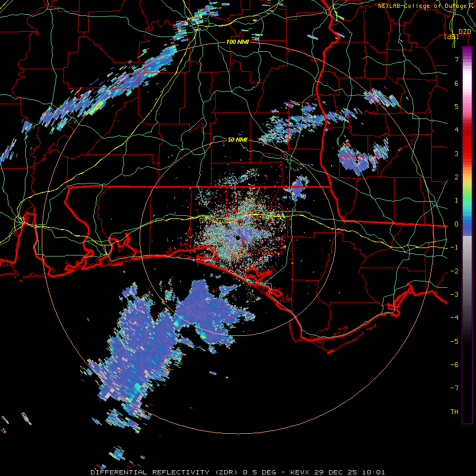476x476 pixels.
Task: Click the "KEVX" station identifier in caption
Action: pyautogui.click(x=300, y=472)
